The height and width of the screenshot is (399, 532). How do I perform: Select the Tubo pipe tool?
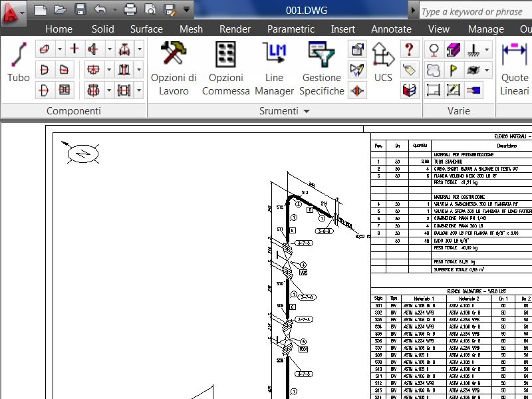click(x=19, y=62)
